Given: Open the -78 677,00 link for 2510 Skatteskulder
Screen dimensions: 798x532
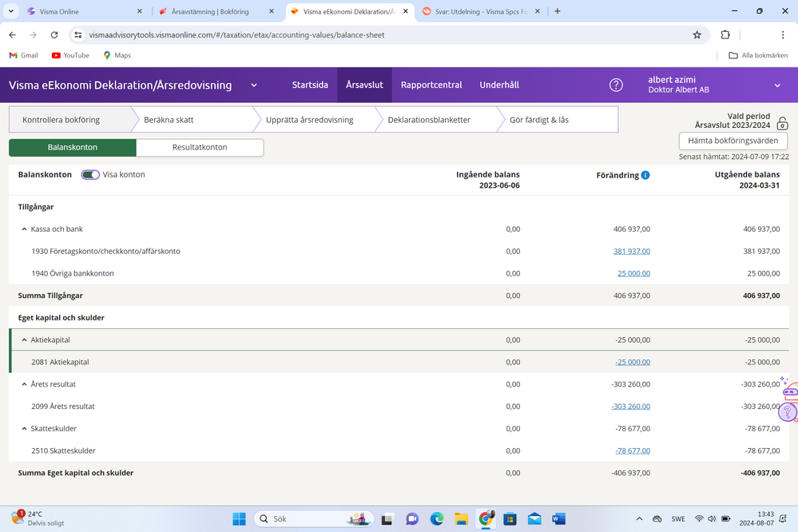Looking at the screenshot, I should (633, 451).
